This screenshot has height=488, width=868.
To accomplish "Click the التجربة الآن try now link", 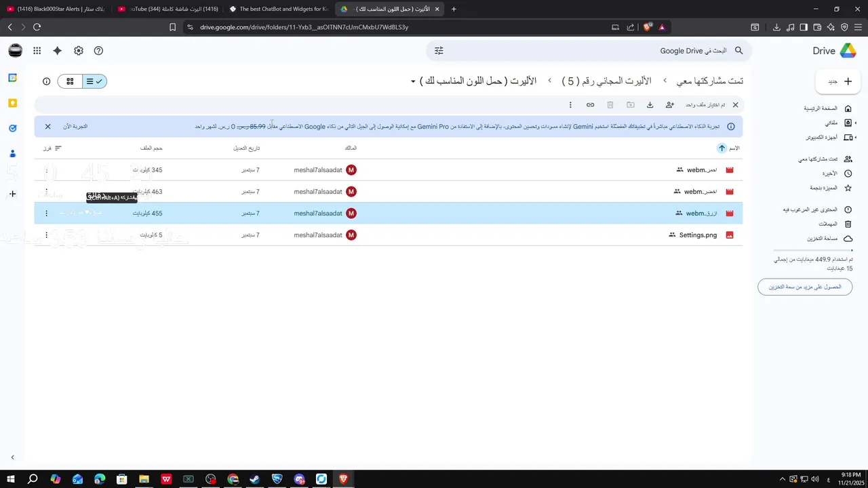I will 75,127.
